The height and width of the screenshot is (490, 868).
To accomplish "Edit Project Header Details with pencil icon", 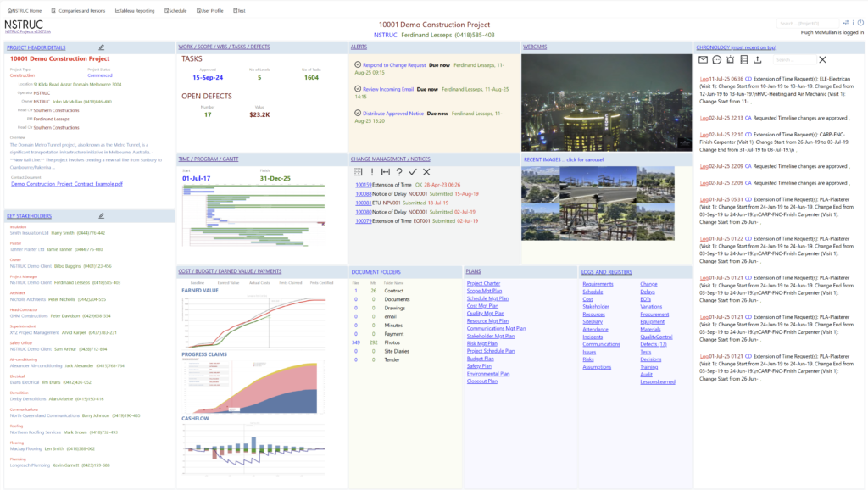I will 102,47.
